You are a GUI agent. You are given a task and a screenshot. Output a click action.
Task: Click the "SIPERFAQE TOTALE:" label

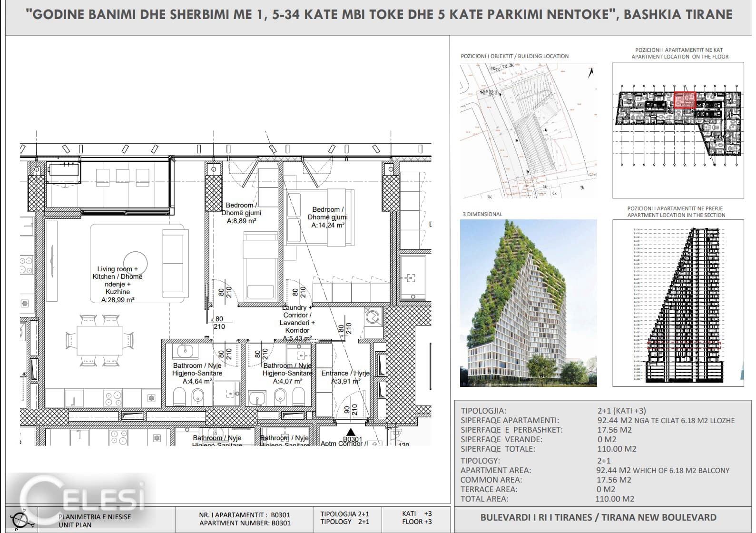point(498,449)
